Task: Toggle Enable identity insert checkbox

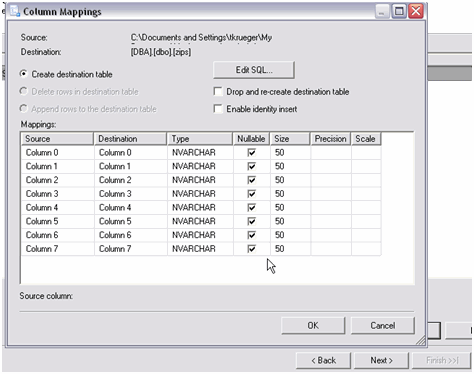Action: pyautogui.click(x=218, y=109)
